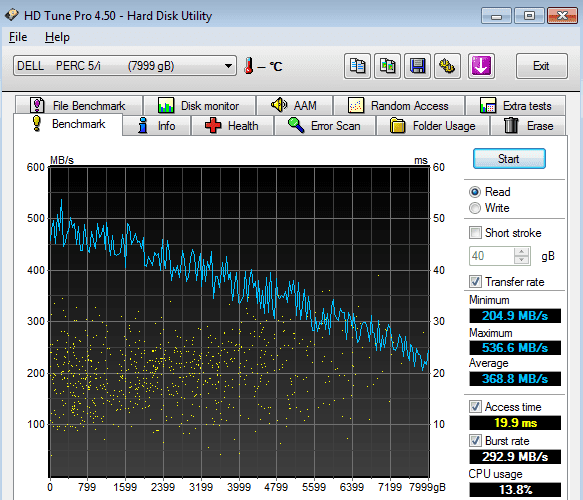Switch to the Info tab
Viewport: 583px width, 500px height.
point(157,126)
